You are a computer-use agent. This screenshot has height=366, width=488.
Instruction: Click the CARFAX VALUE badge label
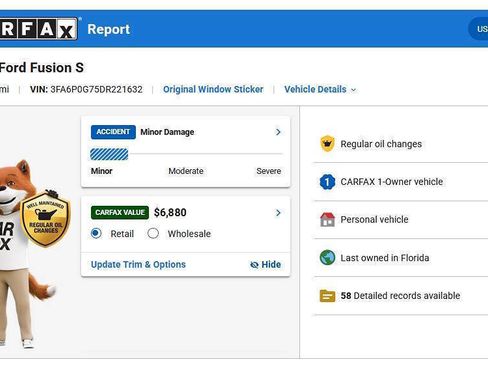click(x=120, y=213)
